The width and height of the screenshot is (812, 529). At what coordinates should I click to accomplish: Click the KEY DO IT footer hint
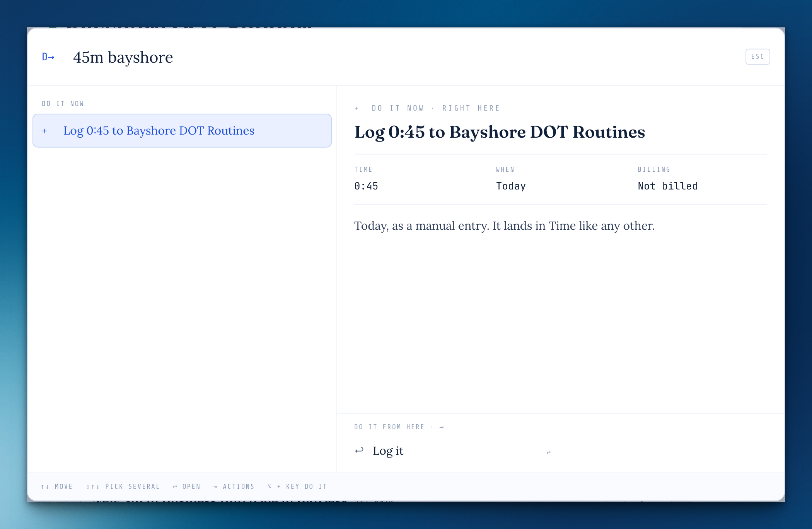297,486
